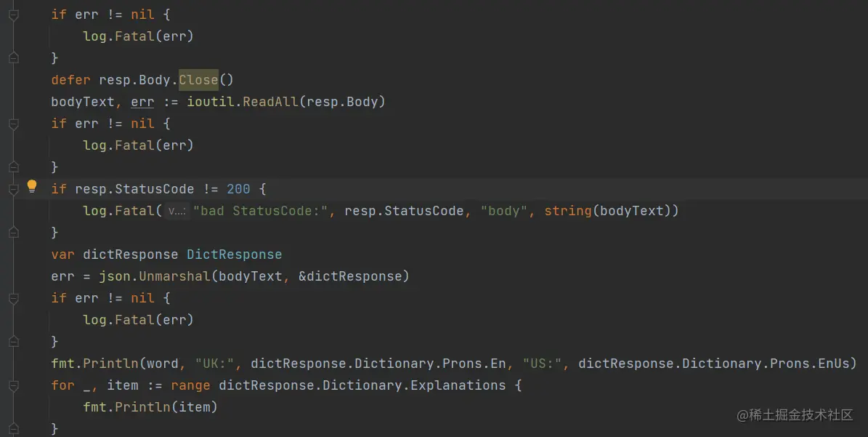Click 'Unmarshal' in json.Unmarshal

point(174,276)
